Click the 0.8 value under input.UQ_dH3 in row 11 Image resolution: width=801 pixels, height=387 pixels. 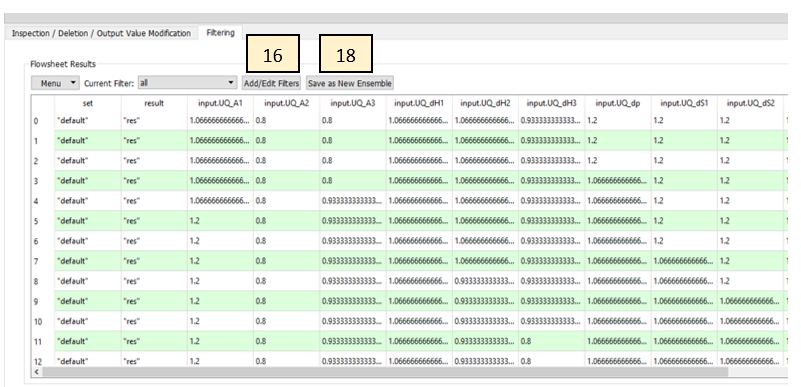pos(552,342)
